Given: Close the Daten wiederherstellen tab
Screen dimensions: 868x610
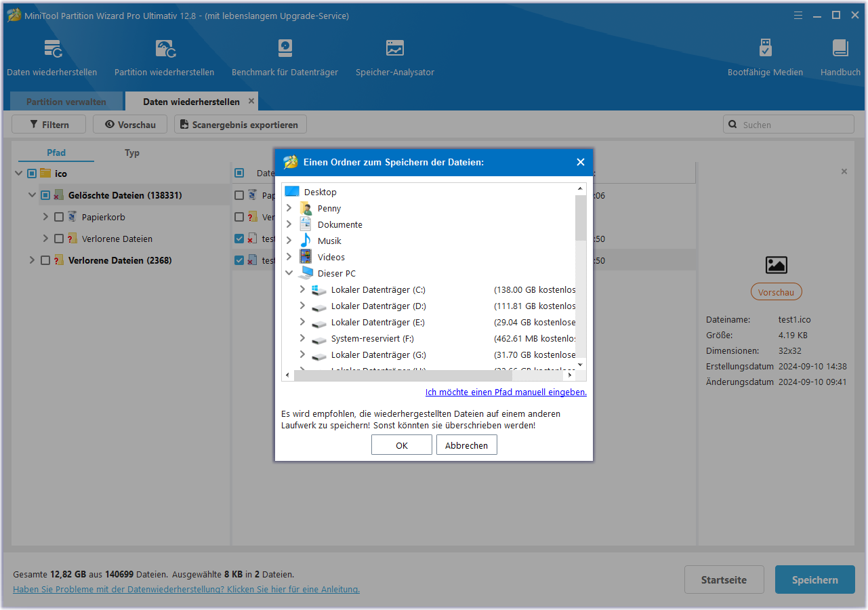Looking at the screenshot, I should tap(251, 101).
